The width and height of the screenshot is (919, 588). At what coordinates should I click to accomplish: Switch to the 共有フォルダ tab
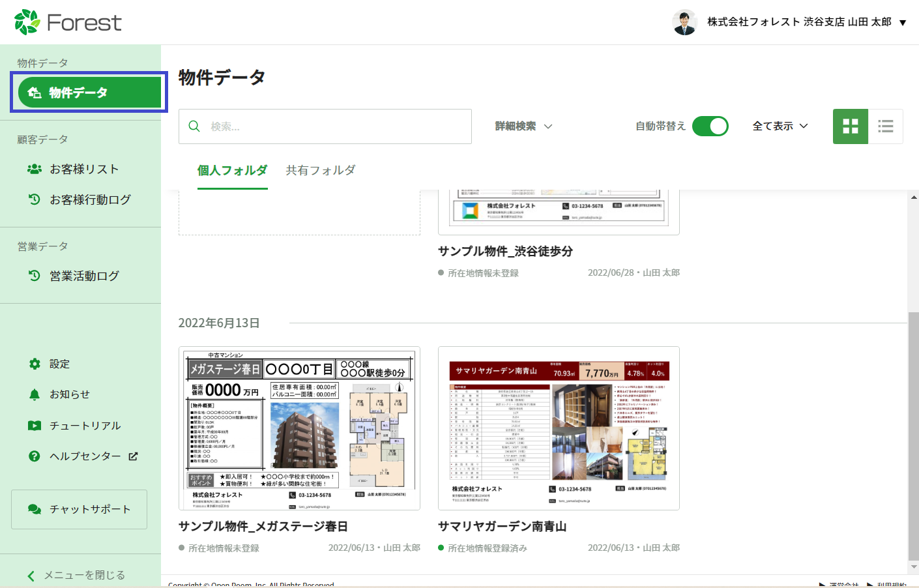click(320, 170)
